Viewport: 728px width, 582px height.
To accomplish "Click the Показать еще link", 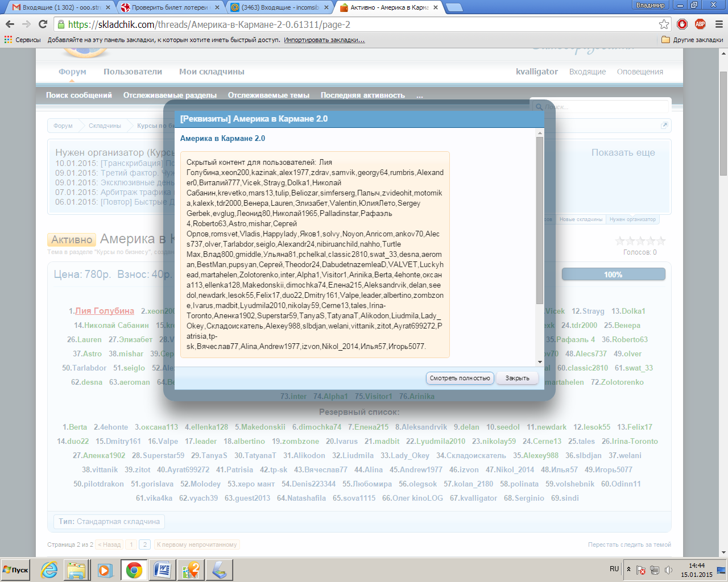I will coord(623,152).
